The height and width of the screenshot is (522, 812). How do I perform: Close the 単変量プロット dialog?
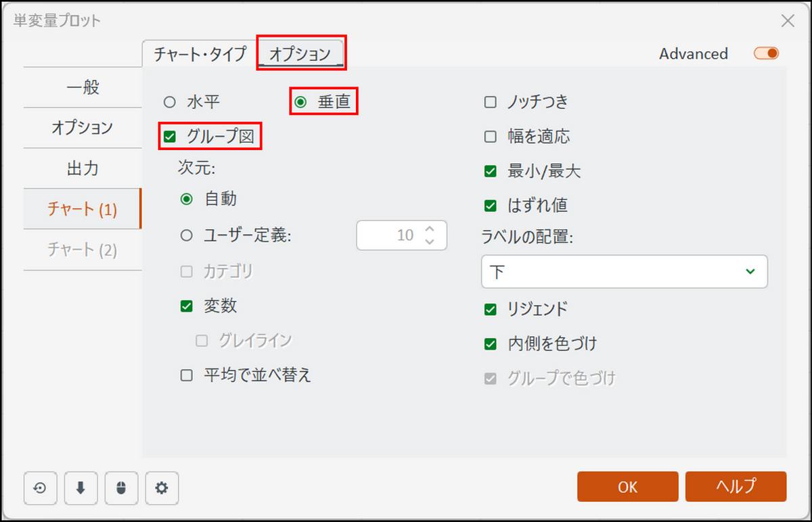(788, 20)
